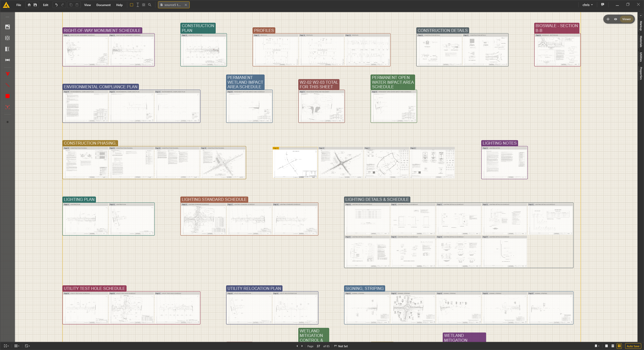The width and height of the screenshot is (644, 350).
Task: Open the chris user account dropdown
Action: pos(588,5)
